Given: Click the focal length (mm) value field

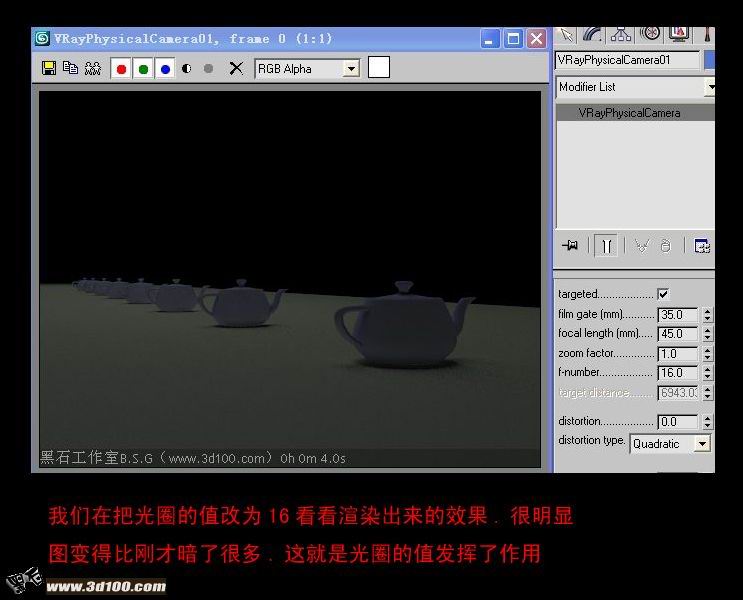Looking at the screenshot, I should (x=678, y=334).
